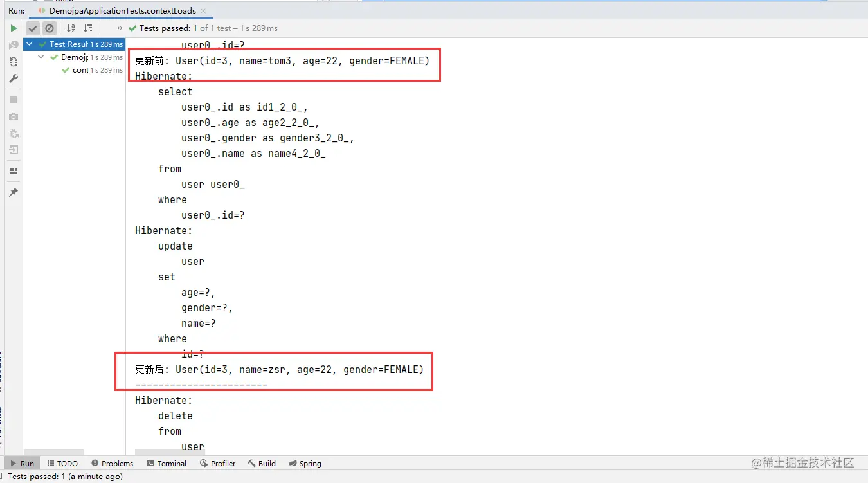The width and height of the screenshot is (868, 483).
Task: Open the Problems tool window
Action: (x=113, y=463)
